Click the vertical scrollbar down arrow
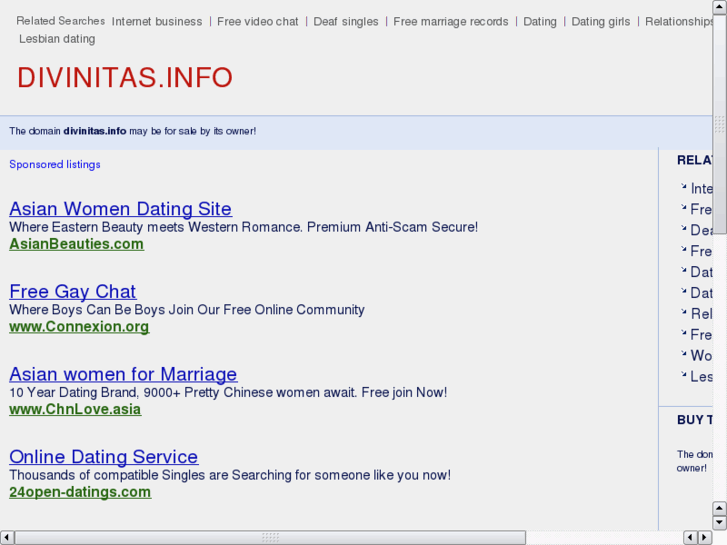727x545 pixels. tap(719, 523)
